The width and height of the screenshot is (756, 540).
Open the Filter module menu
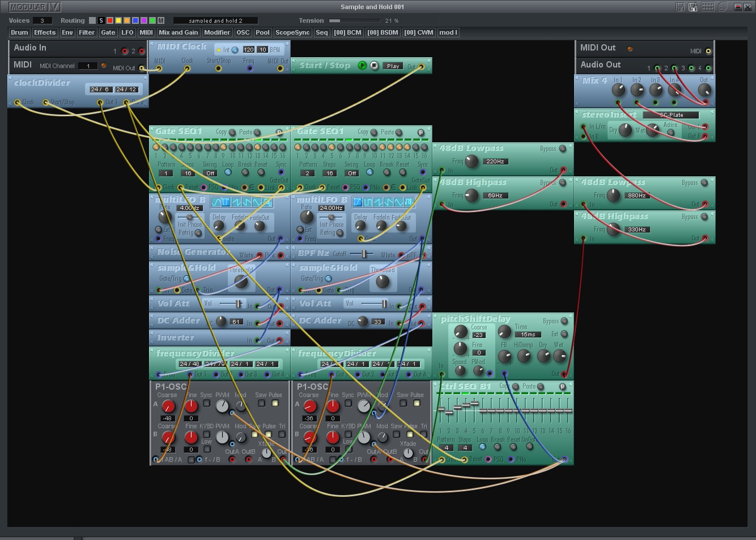tap(87, 32)
